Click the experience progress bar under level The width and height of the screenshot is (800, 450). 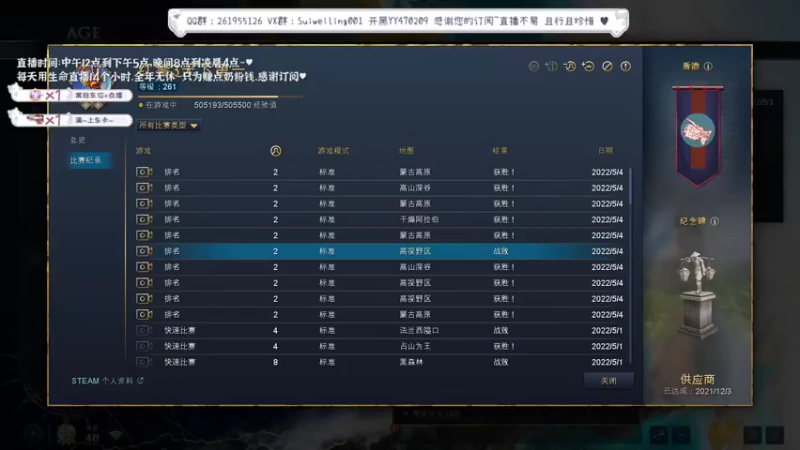pyautogui.click(x=220, y=96)
